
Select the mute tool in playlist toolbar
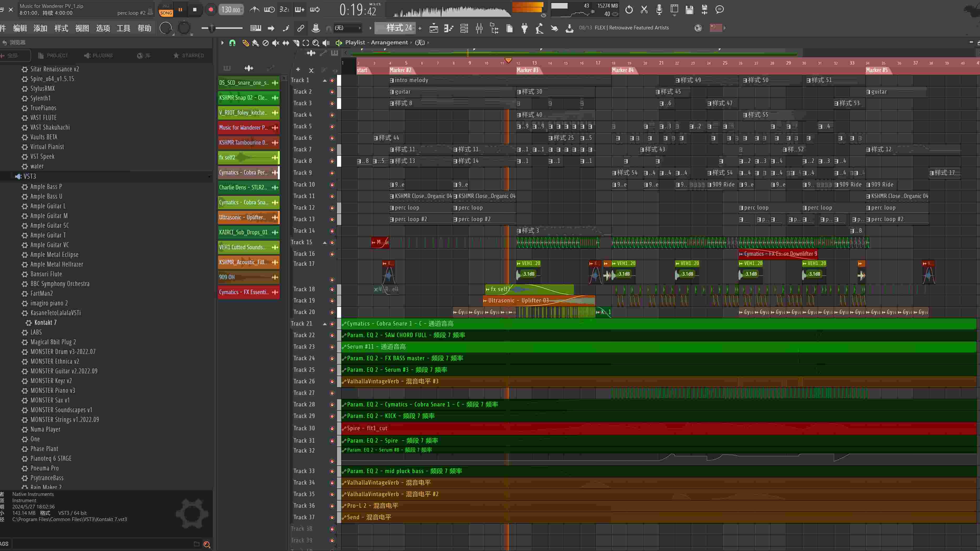coord(275,43)
